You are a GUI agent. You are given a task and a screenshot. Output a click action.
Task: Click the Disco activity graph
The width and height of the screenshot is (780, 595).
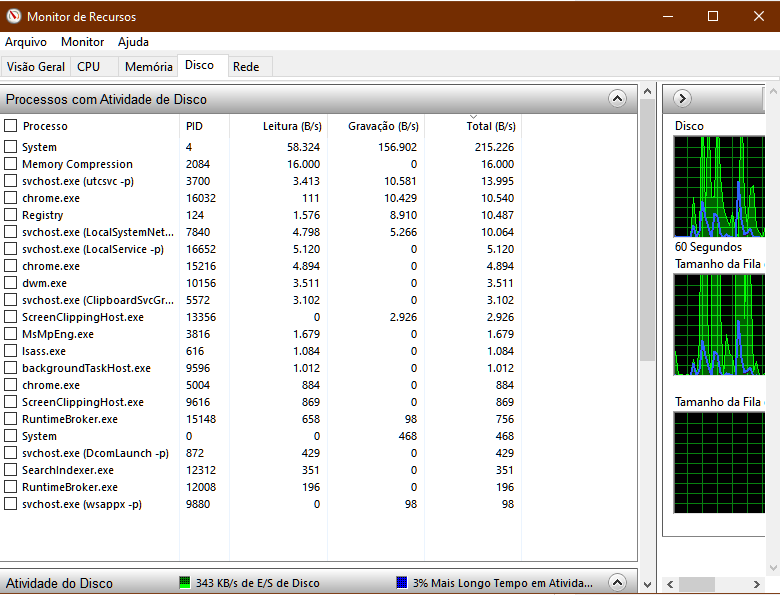point(719,187)
